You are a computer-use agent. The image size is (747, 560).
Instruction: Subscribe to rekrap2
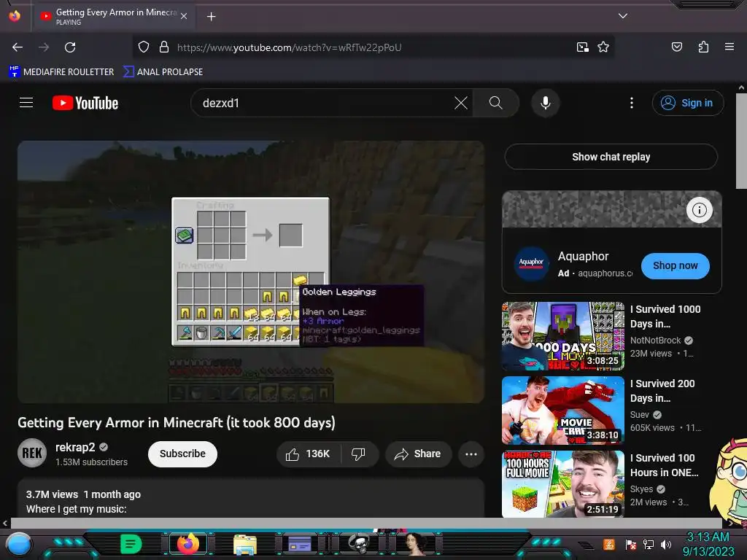coord(182,454)
